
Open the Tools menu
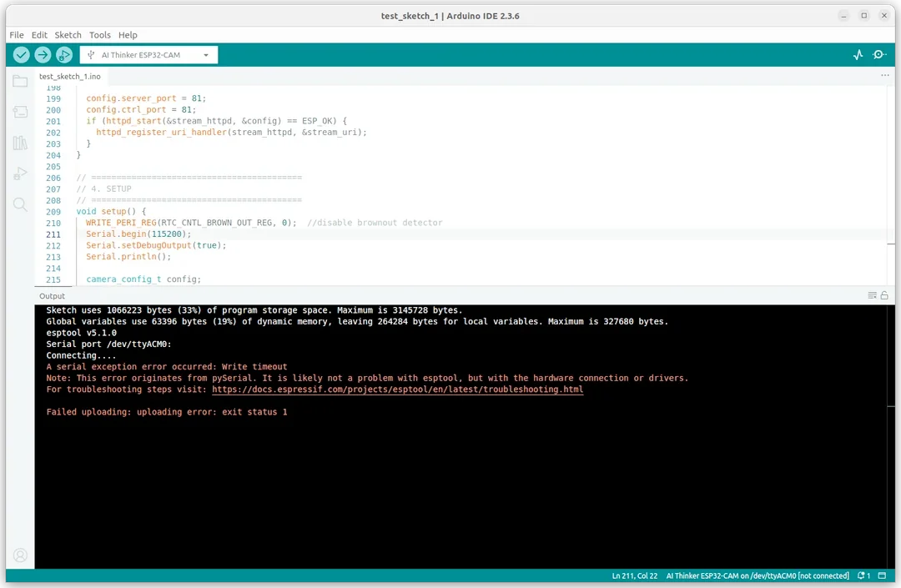click(100, 35)
